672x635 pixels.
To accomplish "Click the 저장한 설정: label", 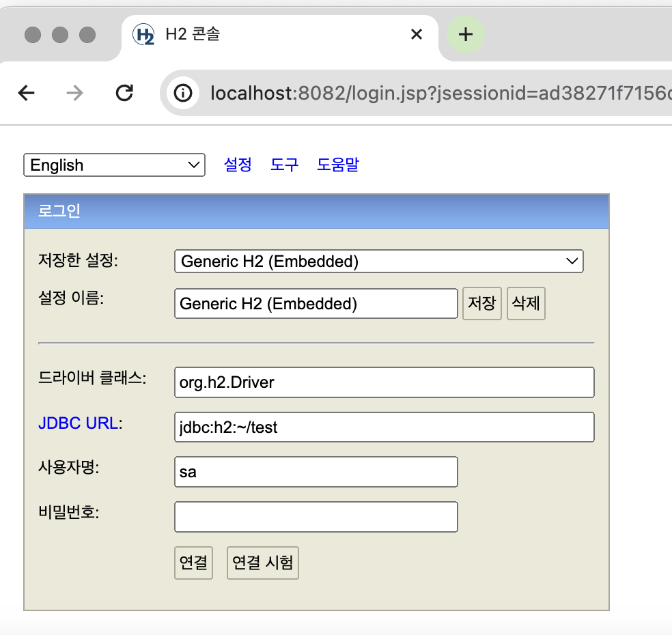I will (x=78, y=260).
